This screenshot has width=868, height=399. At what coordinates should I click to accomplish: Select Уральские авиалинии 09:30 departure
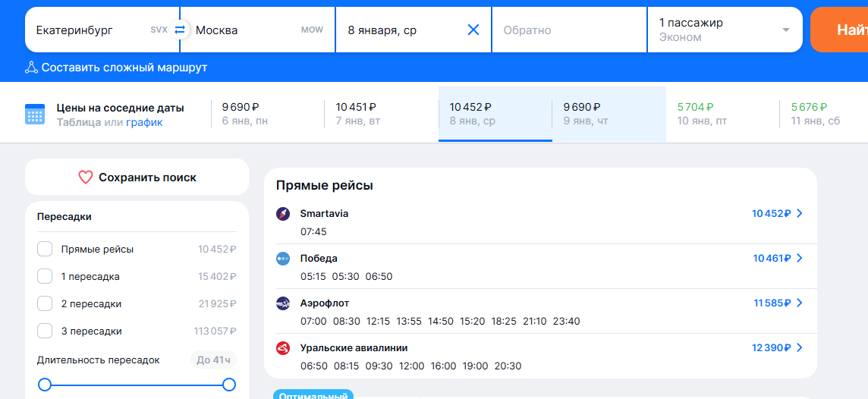(379, 366)
